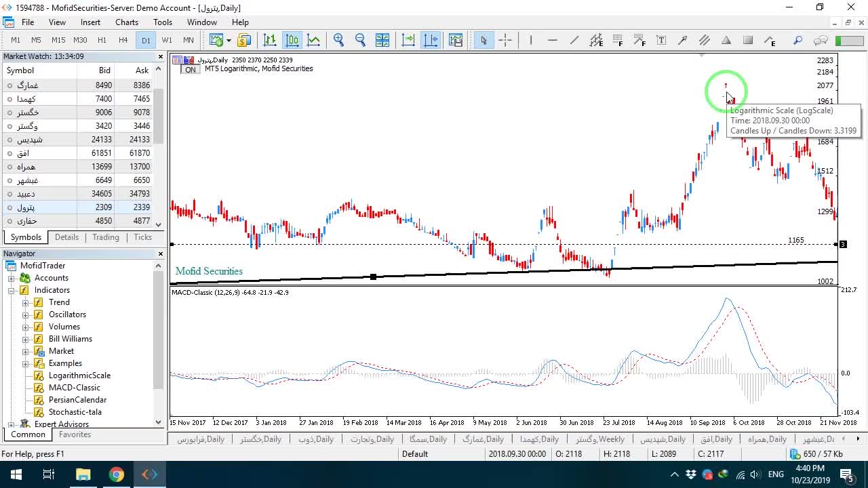Select the draw trendline tool
Screen dimensions: 868x488
(x=574, y=40)
